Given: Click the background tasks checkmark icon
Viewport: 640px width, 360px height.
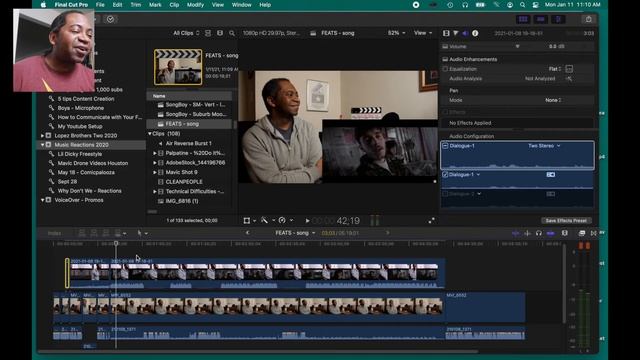Looking at the screenshot, I should (x=110, y=19).
